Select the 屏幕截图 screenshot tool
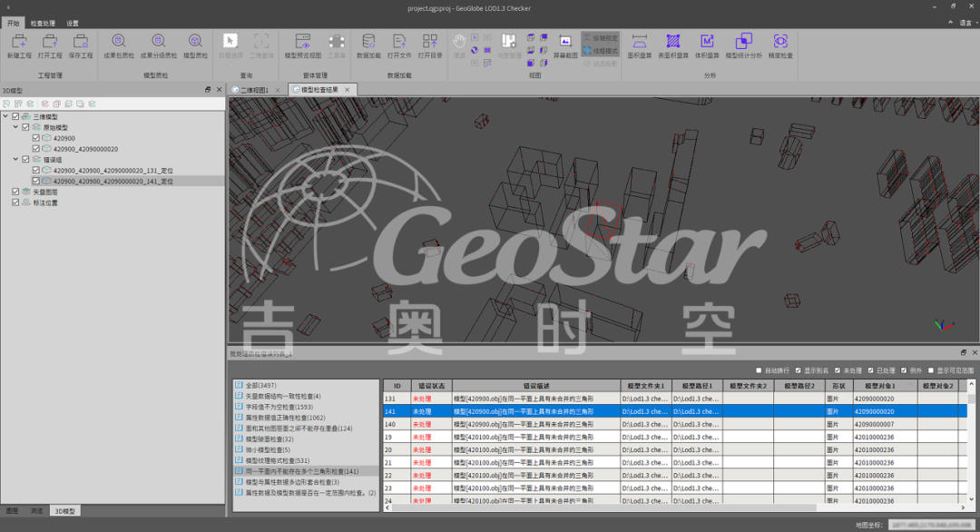980x532 pixels. tap(564, 43)
